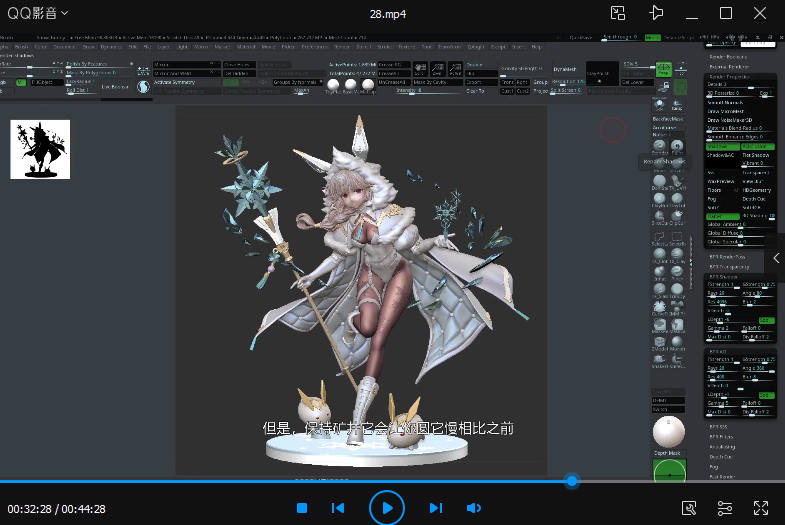
Task: Mute the volume speaker
Action: pyautogui.click(x=474, y=508)
